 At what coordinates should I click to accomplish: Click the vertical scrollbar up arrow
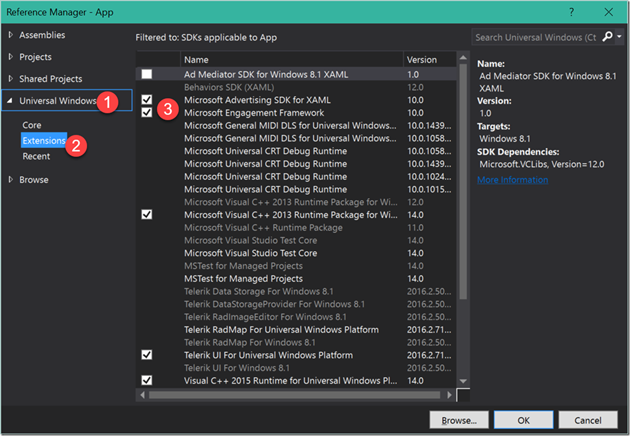[x=463, y=58]
